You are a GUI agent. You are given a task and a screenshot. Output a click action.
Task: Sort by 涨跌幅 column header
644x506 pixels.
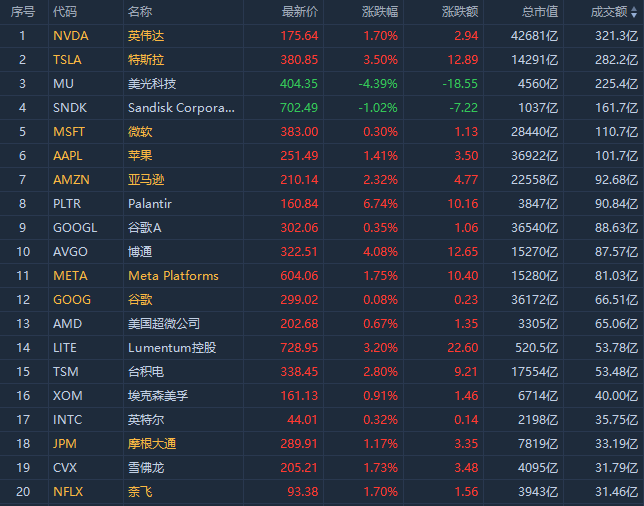tap(379, 11)
